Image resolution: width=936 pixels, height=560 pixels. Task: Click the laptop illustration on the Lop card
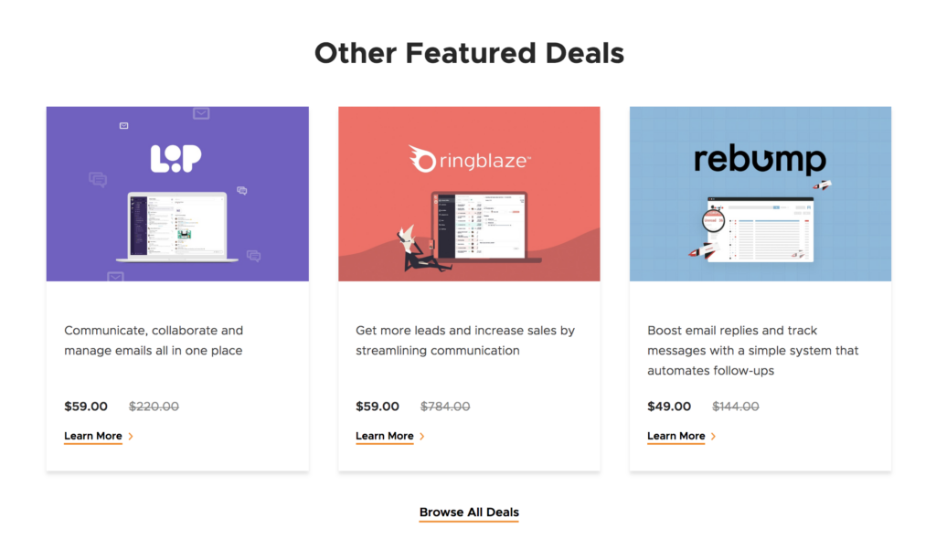click(176, 226)
